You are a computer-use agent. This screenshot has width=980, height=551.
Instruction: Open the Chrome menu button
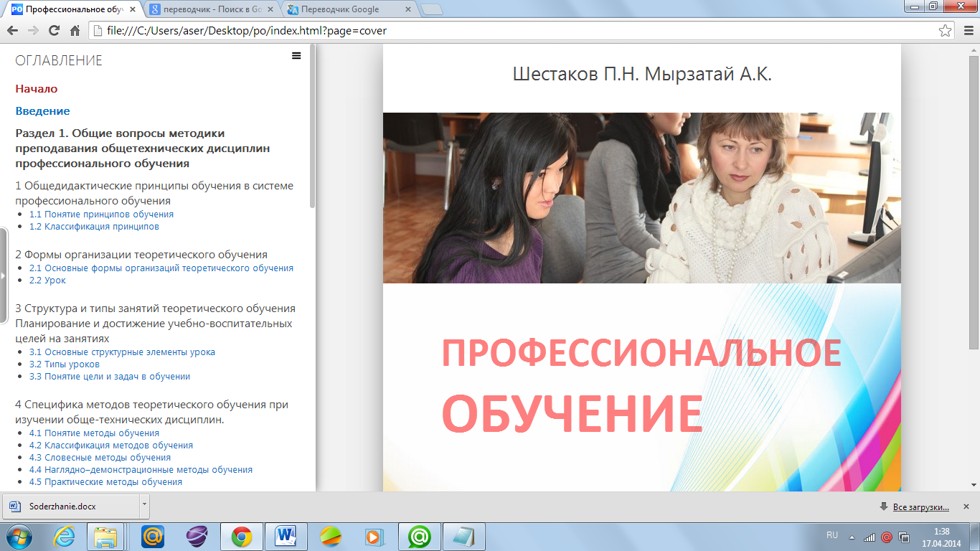point(969,31)
